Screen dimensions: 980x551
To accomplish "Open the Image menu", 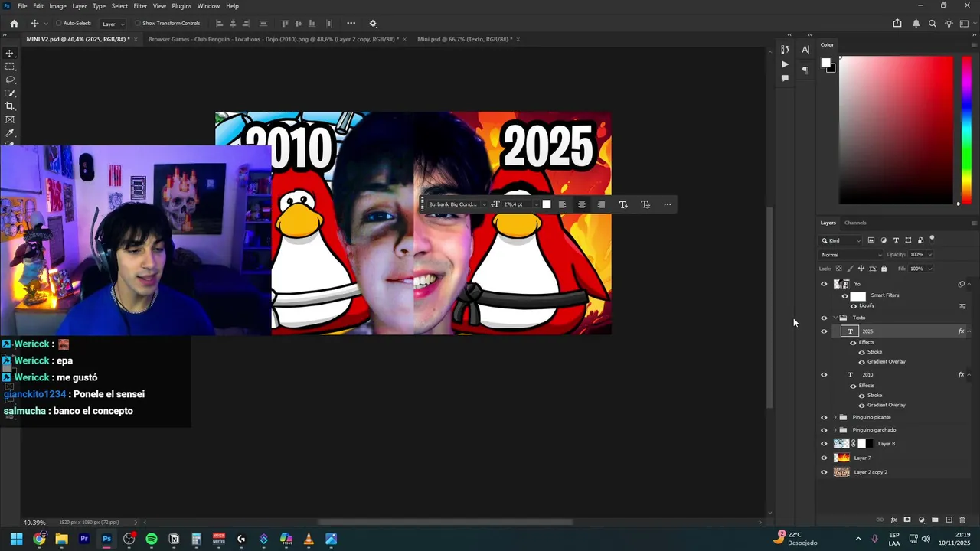I will (x=57, y=6).
